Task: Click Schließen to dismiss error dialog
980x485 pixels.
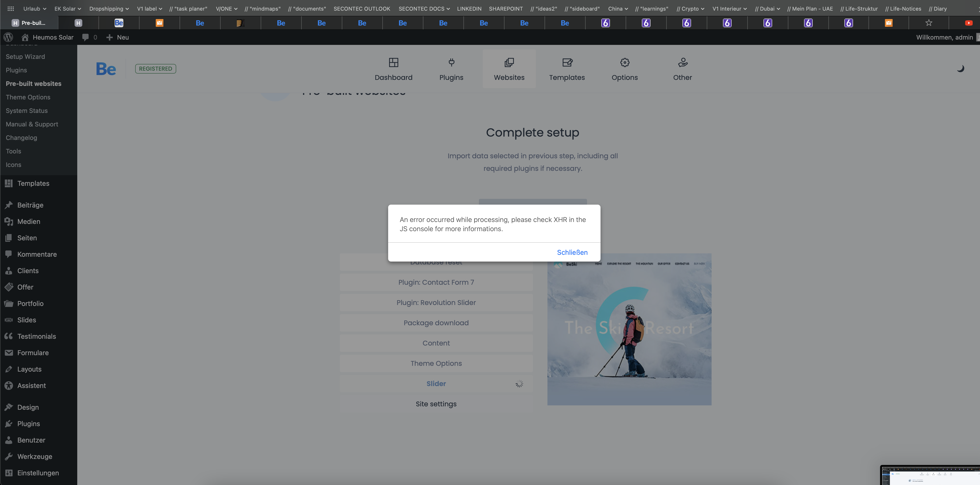Action: tap(572, 252)
